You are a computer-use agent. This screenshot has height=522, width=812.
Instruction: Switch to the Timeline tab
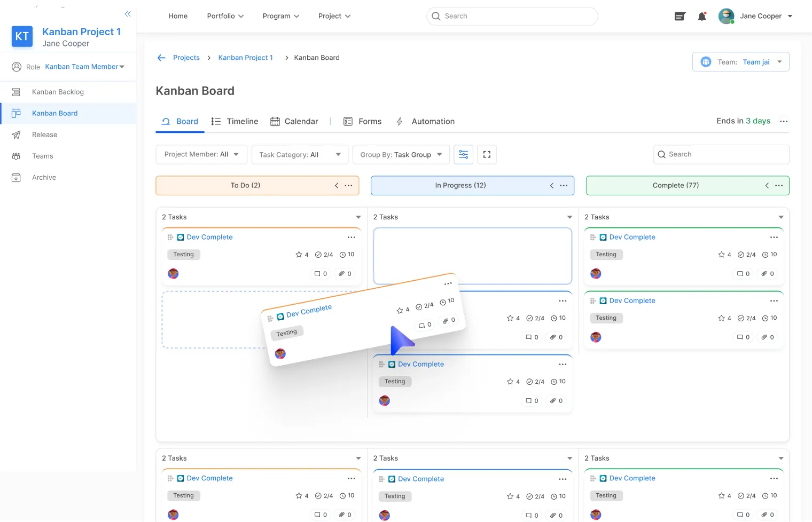235,122
